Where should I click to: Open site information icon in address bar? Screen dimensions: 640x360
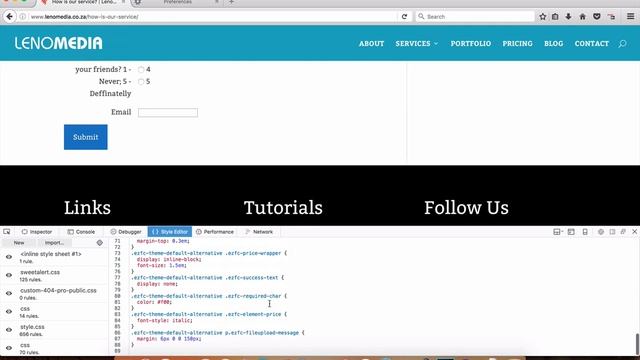click(22, 17)
